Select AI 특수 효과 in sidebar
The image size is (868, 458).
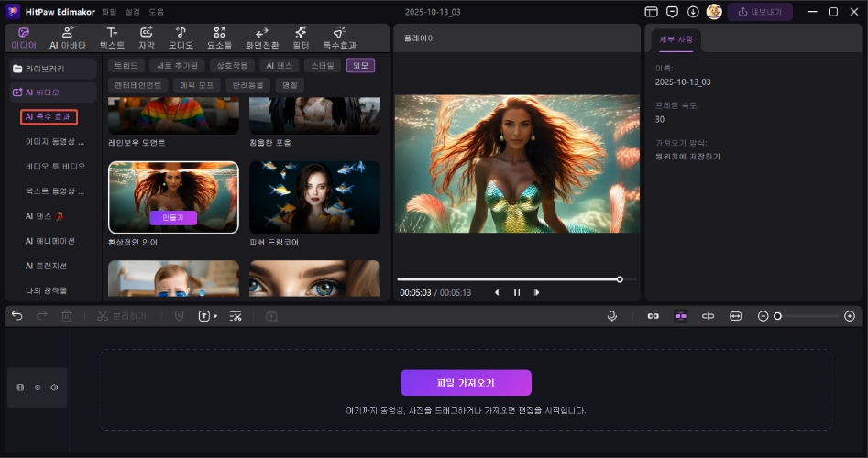point(49,116)
